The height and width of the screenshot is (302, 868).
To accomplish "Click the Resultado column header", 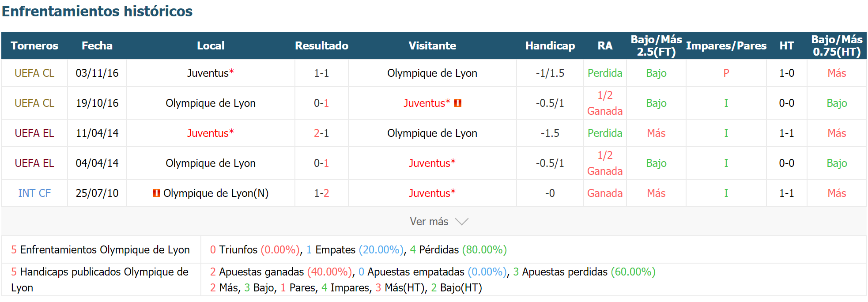I will point(321,45).
